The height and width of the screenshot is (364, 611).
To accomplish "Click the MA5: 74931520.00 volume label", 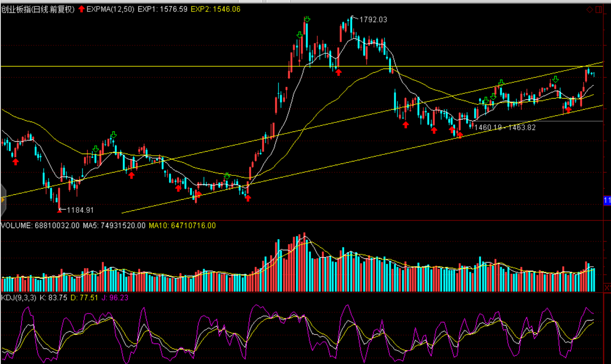I will point(114,226).
